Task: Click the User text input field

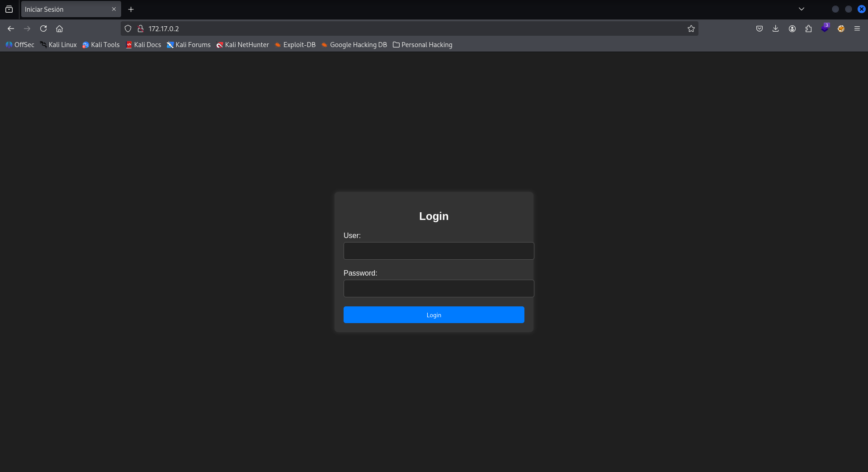Action: pyautogui.click(x=438, y=251)
